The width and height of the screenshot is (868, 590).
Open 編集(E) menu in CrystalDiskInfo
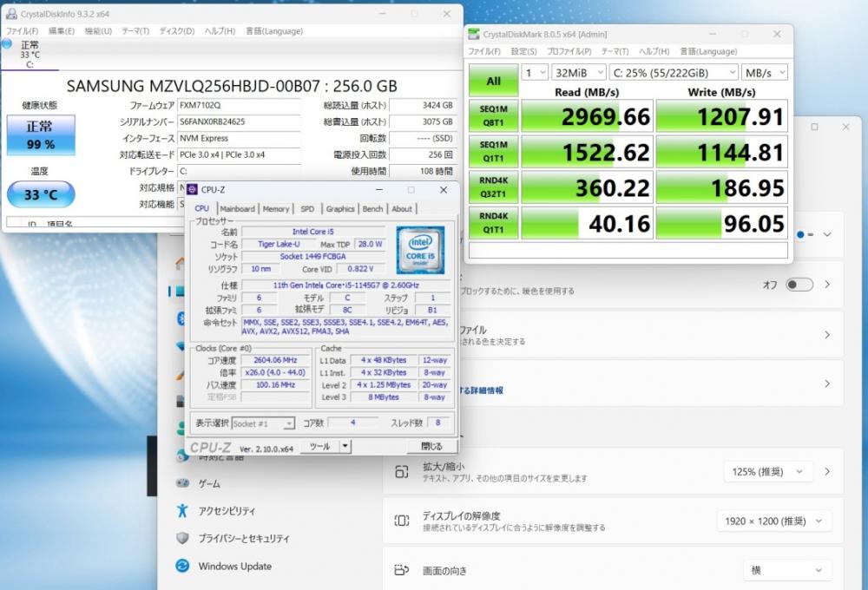62,31
